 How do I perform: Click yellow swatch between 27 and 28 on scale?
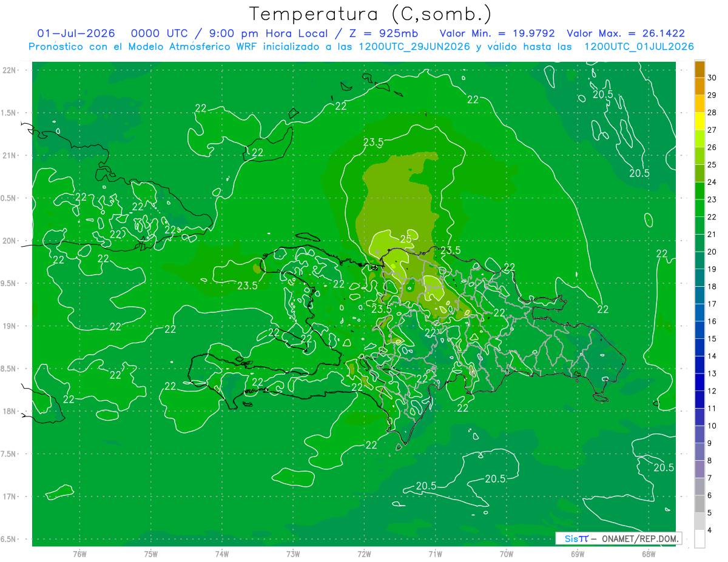(x=699, y=121)
